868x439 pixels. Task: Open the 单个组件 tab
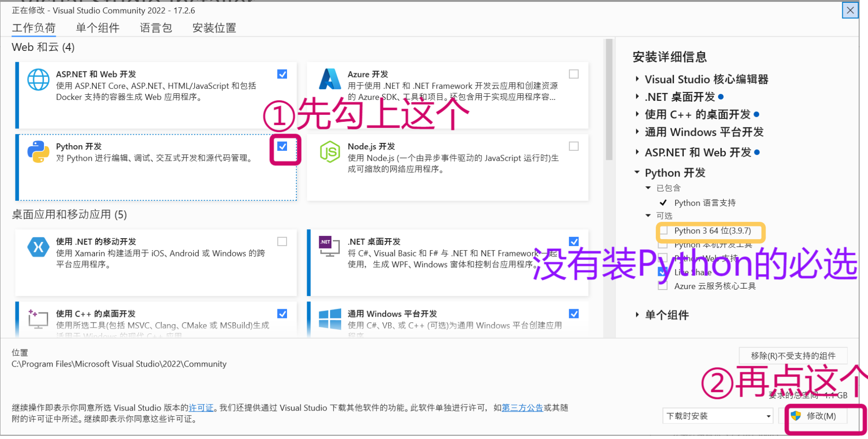coord(97,28)
